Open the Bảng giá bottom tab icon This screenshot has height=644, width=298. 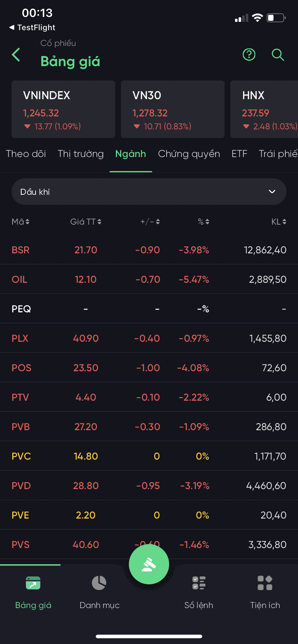pyautogui.click(x=33, y=583)
